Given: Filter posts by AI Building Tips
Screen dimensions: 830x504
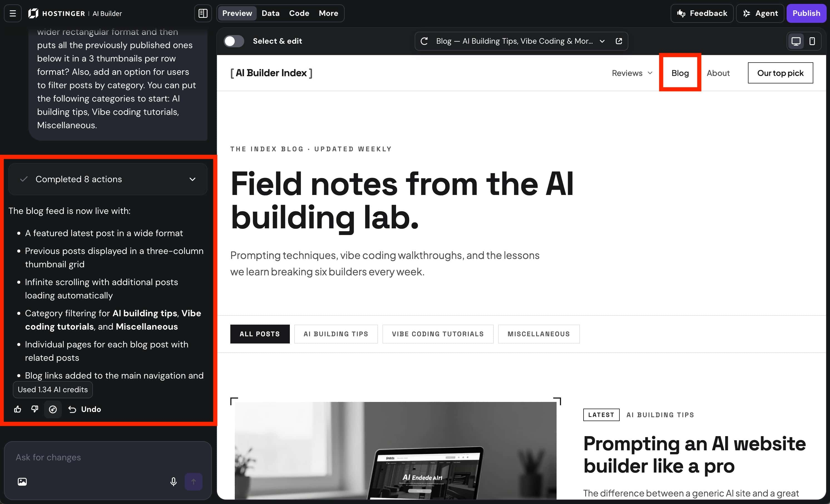Looking at the screenshot, I should [336, 334].
